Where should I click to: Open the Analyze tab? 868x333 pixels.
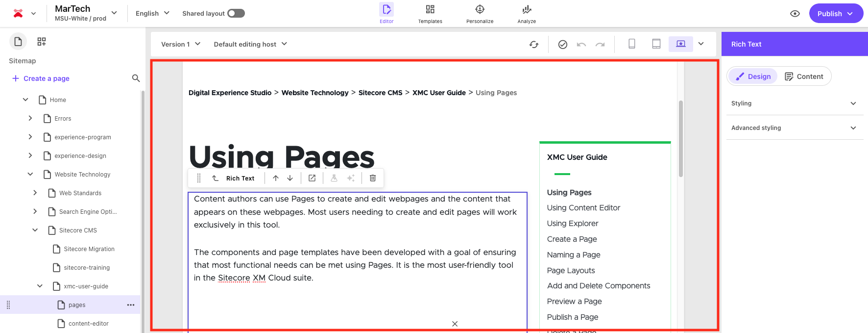527,13
